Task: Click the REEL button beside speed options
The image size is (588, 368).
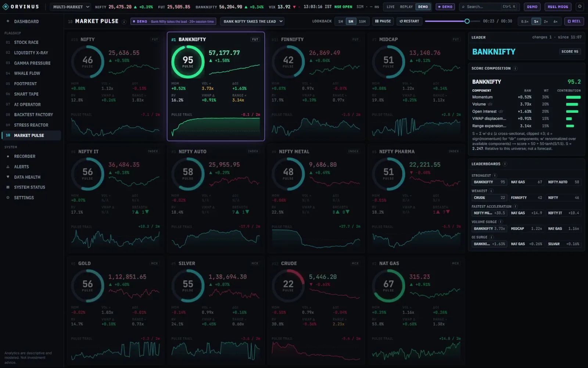Action: coord(574,21)
